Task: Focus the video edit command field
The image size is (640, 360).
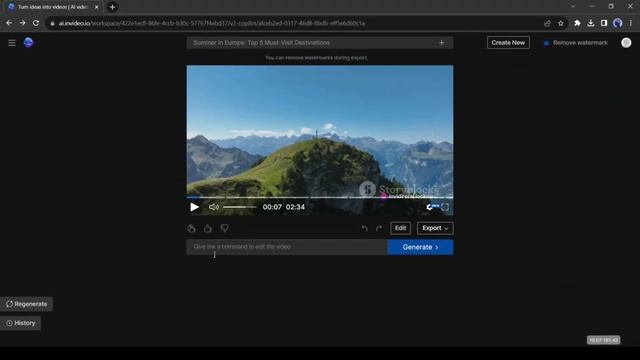Action: pyautogui.click(x=287, y=247)
